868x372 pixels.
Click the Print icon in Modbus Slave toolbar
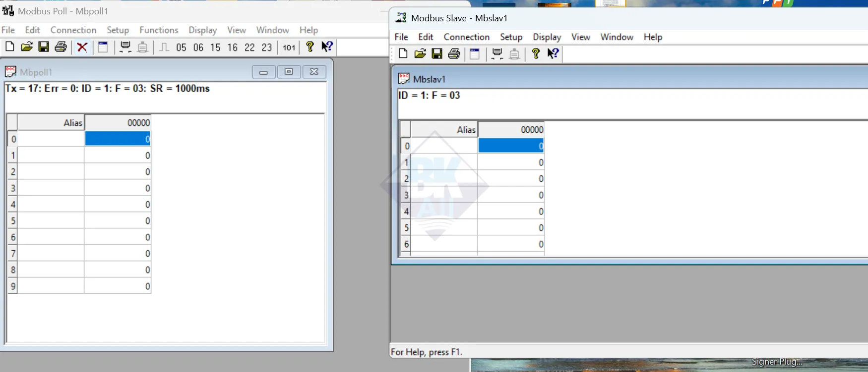[x=454, y=54]
